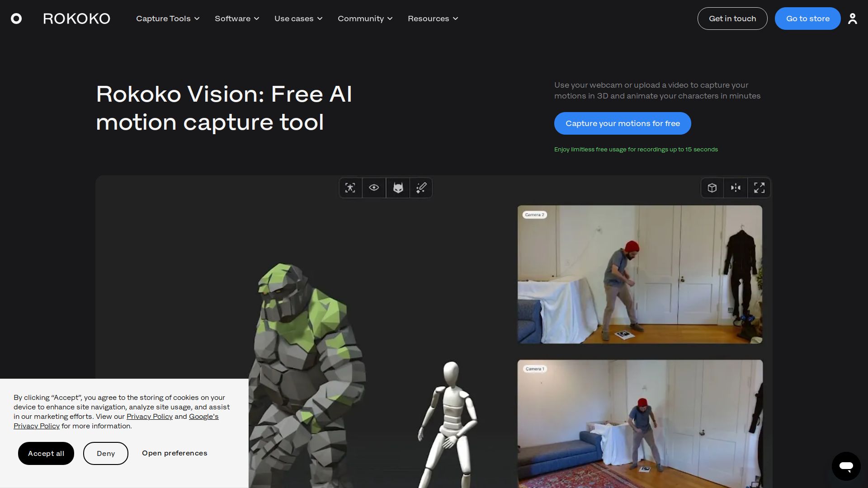This screenshot has width=868, height=488.
Task: Click the Camera 2 video thumbnail
Action: [640, 275]
